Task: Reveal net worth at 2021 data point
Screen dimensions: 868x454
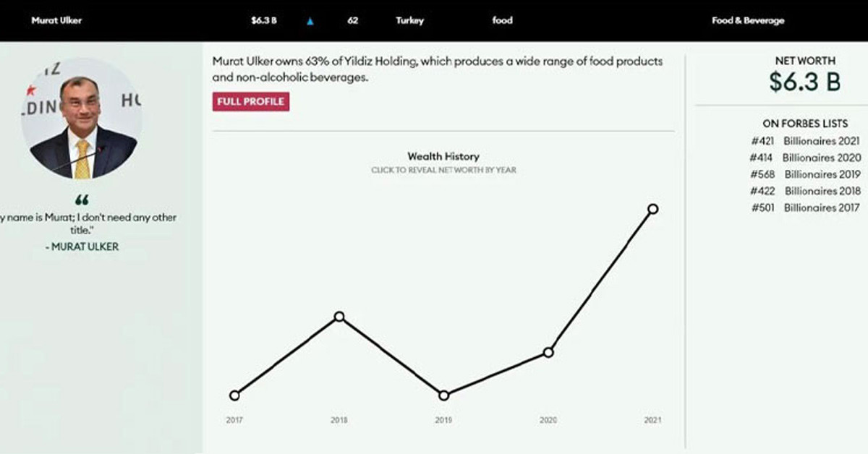Action: pos(653,209)
